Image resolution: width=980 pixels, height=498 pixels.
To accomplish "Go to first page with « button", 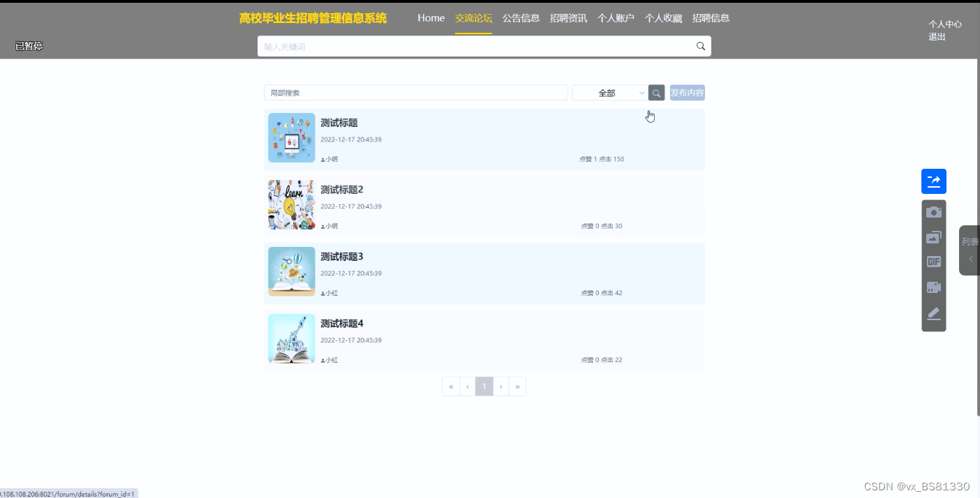I will (x=451, y=386).
